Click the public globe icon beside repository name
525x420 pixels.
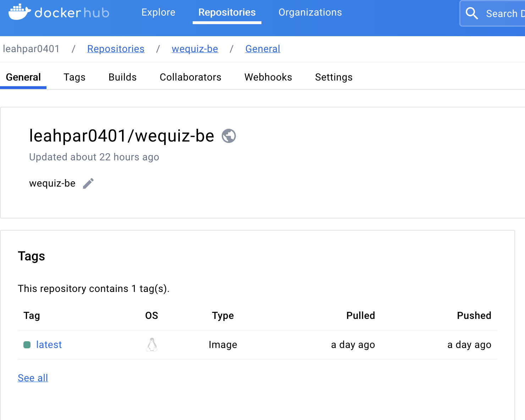click(x=229, y=136)
